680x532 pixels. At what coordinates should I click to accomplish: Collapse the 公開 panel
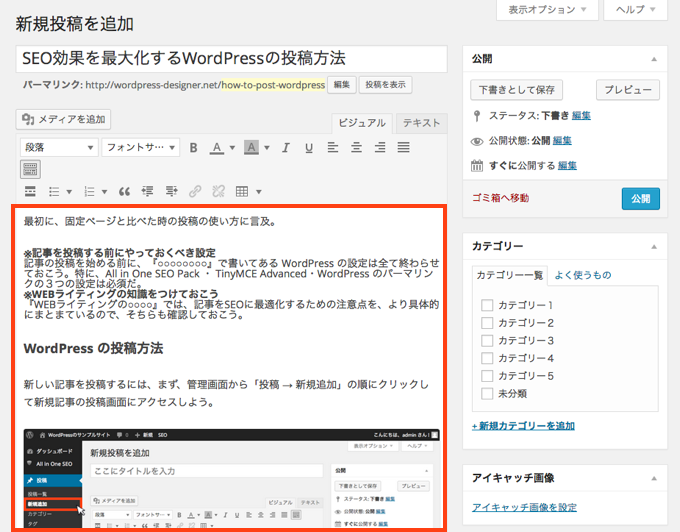654,59
